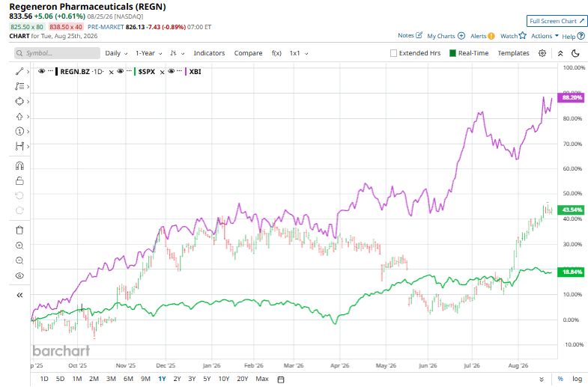
Task: Click the My Charts plus icon
Action: point(461,36)
